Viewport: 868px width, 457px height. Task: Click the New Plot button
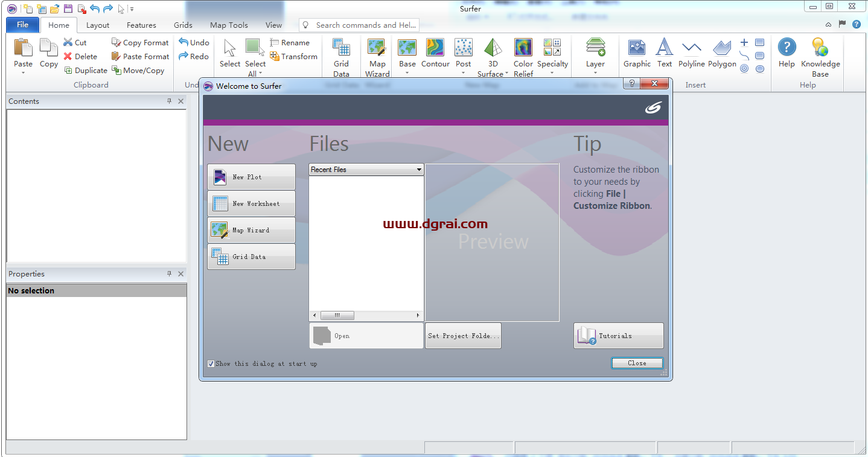pos(251,177)
